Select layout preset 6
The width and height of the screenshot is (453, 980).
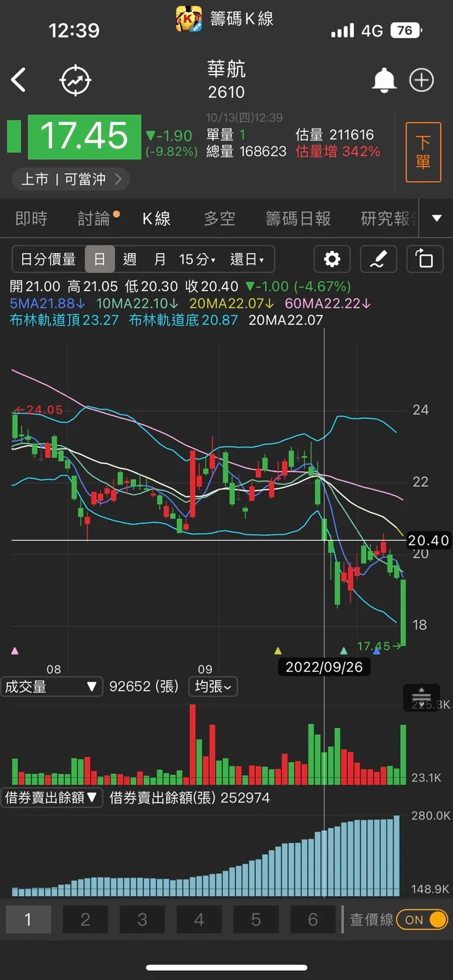point(313,919)
